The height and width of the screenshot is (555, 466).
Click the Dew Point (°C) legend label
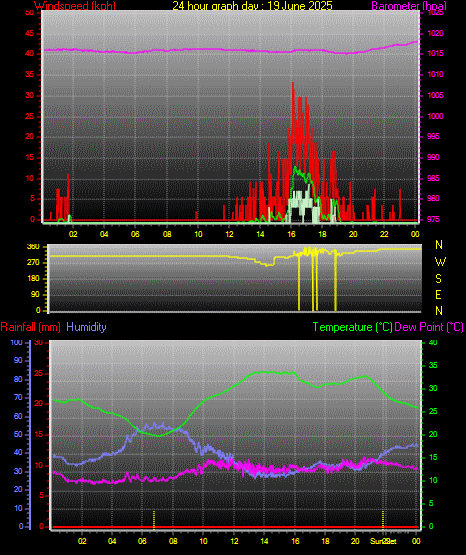[x=429, y=327]
